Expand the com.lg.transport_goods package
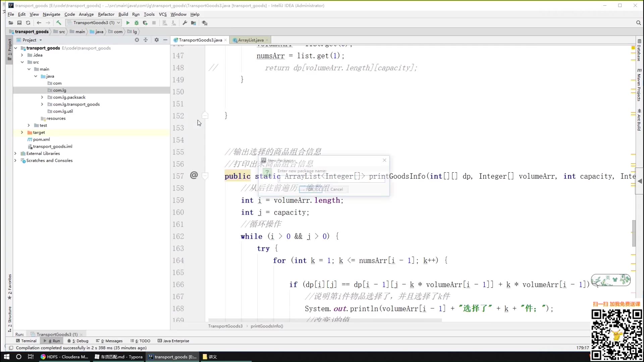 click(42, 104)
